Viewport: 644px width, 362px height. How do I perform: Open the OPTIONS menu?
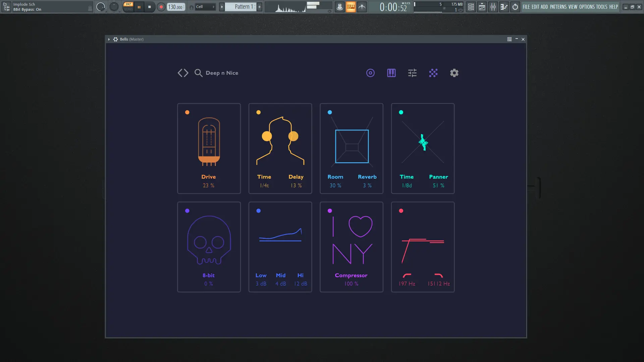[587, 7]
